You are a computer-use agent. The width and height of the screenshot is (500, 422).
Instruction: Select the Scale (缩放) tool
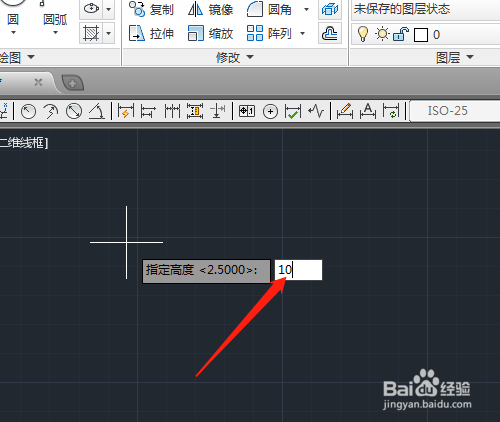(x=210, y=33)
